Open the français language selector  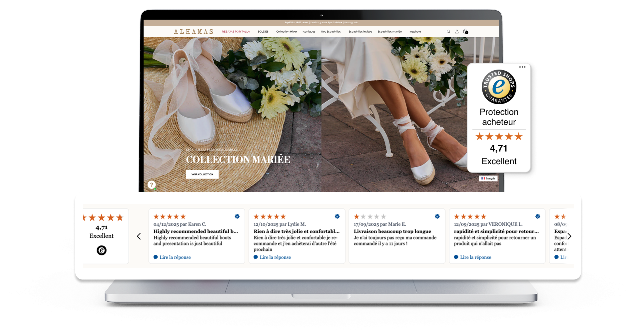[488, 178]
